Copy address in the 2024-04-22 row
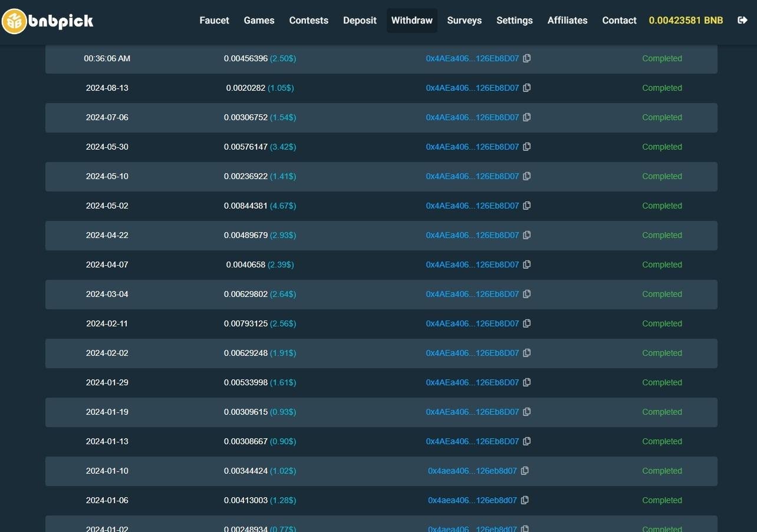This screenshot has width=757, height=532. [x=527, y=235]
